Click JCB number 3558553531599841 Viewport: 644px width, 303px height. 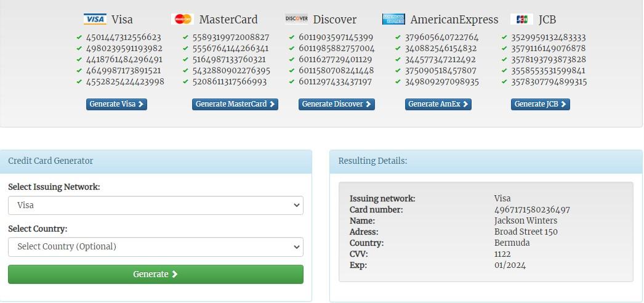click(x=549, y=71)
